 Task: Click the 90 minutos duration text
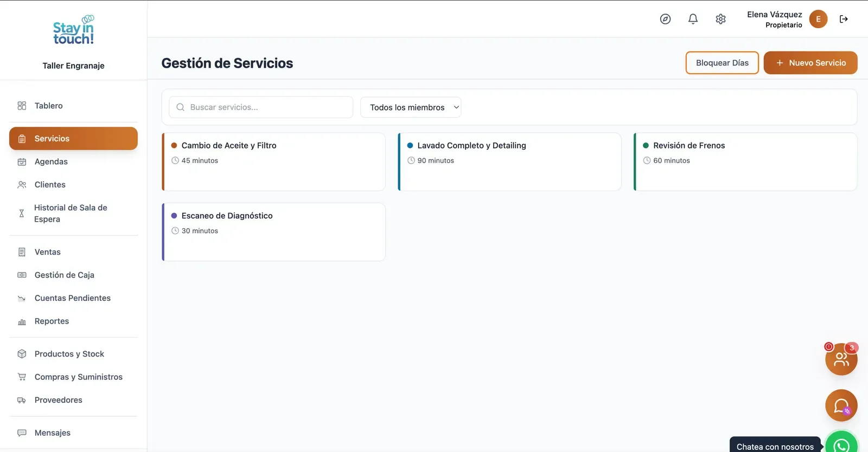pyautogui.click(x=436, y=160)
